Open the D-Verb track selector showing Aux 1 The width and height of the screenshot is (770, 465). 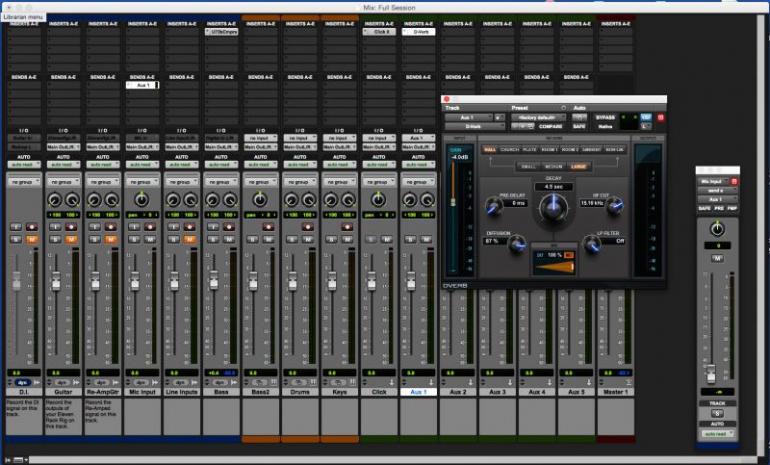pos(468,117)
